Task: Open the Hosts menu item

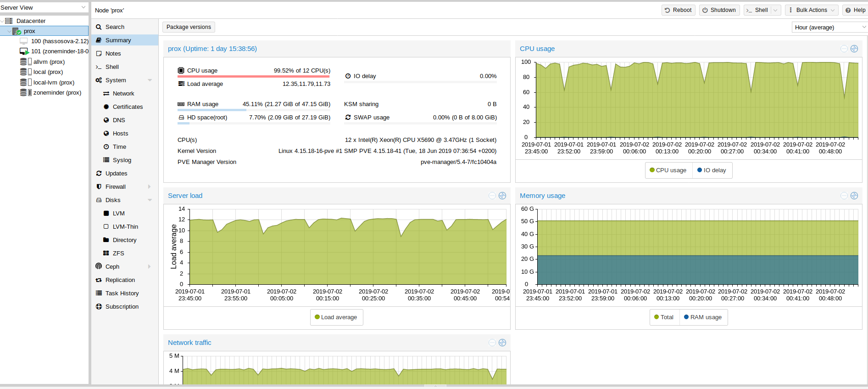Action: tap(125, 134)
